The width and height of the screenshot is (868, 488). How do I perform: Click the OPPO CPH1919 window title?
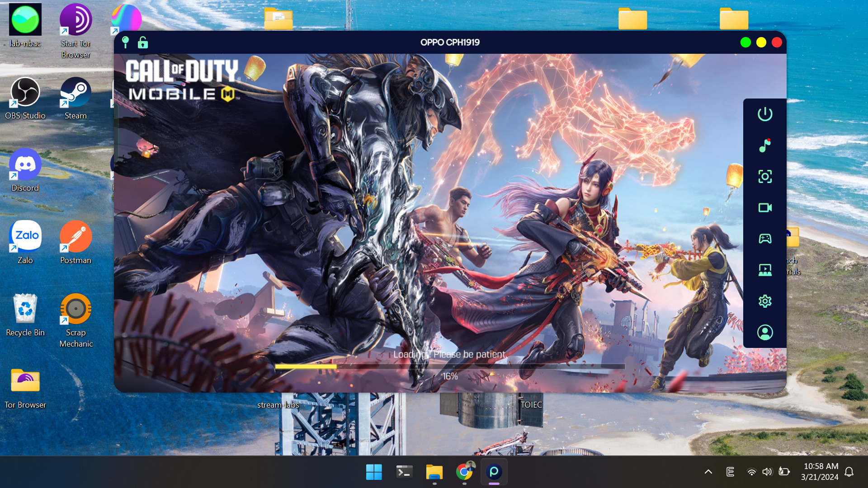click(x=450, y=42)
